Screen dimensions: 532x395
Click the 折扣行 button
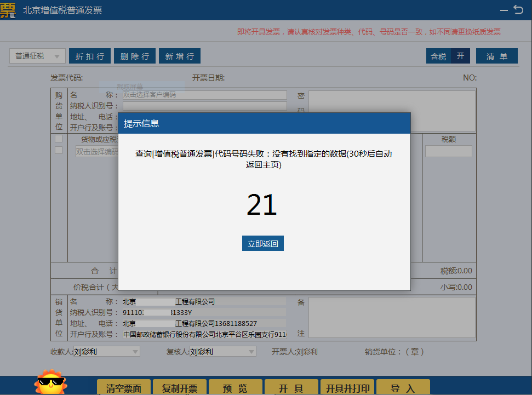[x=90, y=56]
